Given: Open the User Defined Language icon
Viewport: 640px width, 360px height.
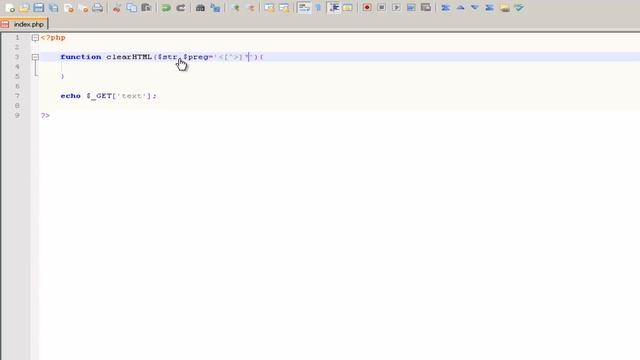Looking at the screenshot, I should pyautogui.click(x=348, y=8).
